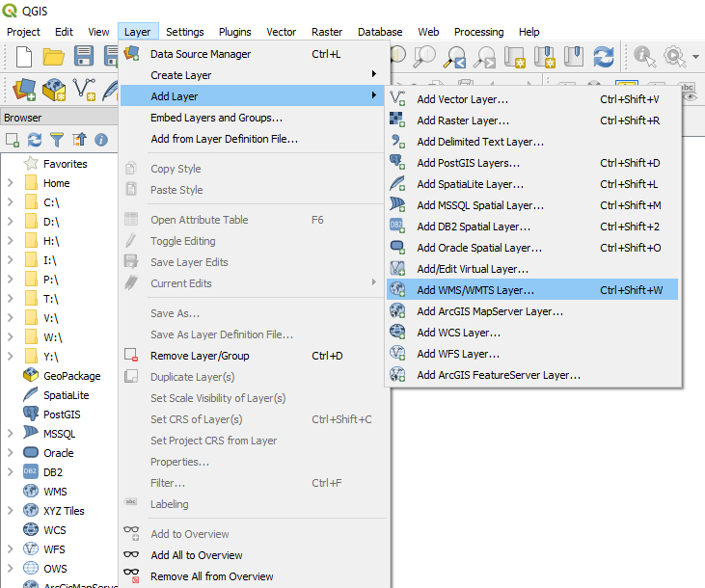This screenshot has width=705, height=588.
Task: Open the Processing menu
Action: [x=478, y=32]
